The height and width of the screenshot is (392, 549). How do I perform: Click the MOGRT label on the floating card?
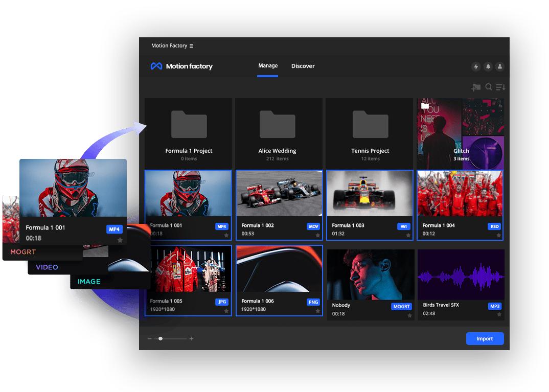click(x=23, y=252)
